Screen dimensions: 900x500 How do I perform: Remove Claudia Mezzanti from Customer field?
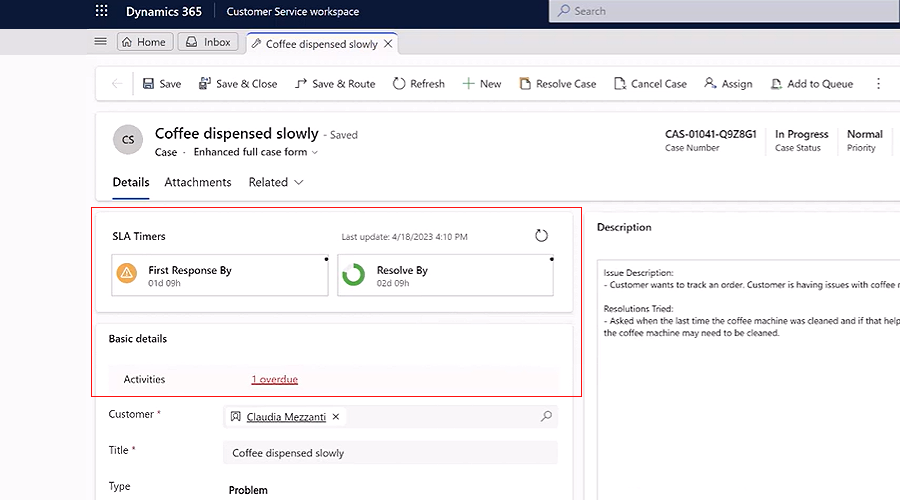pyautogui.click(x=336, y=417)
